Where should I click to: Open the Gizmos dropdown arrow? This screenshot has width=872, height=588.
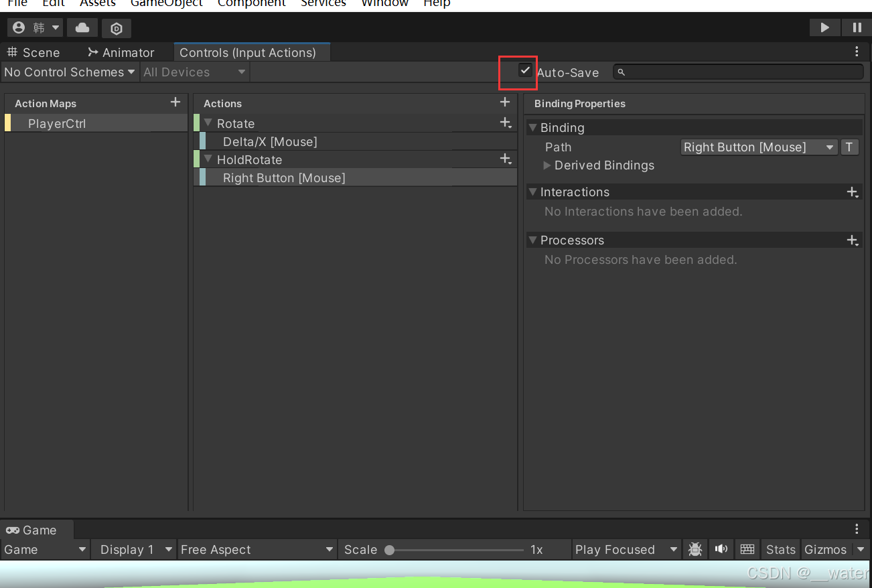pyautogui.click(x=860, y=550)
